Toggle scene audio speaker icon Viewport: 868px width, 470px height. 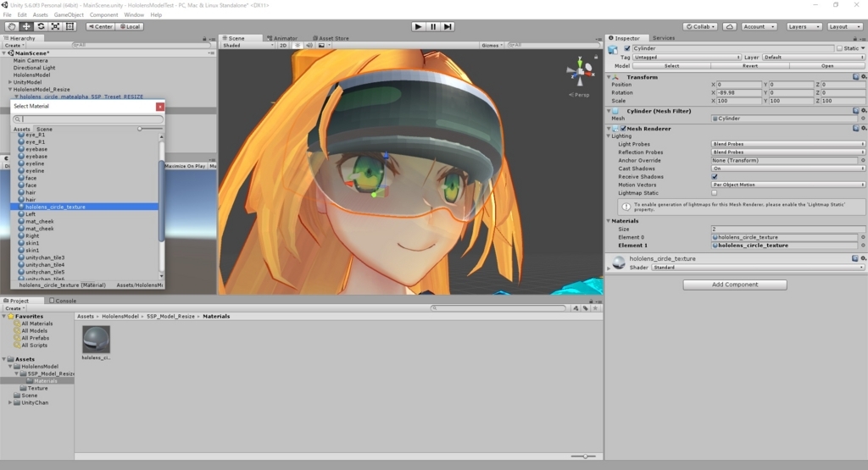coord(309,46)
